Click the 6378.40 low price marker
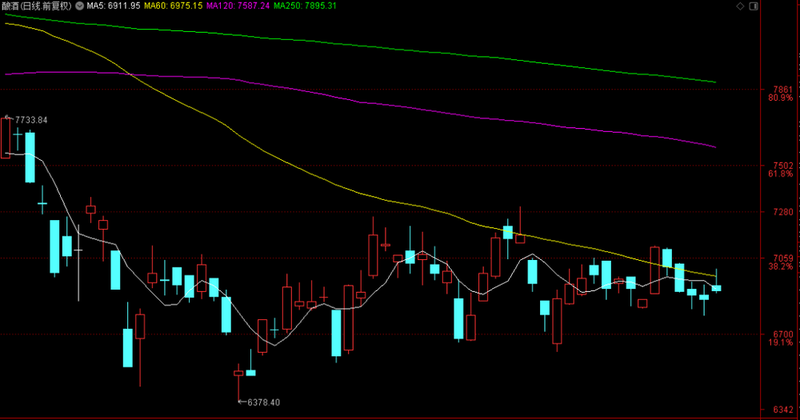Viewport: 800px width, 420px height. [260, 402]
